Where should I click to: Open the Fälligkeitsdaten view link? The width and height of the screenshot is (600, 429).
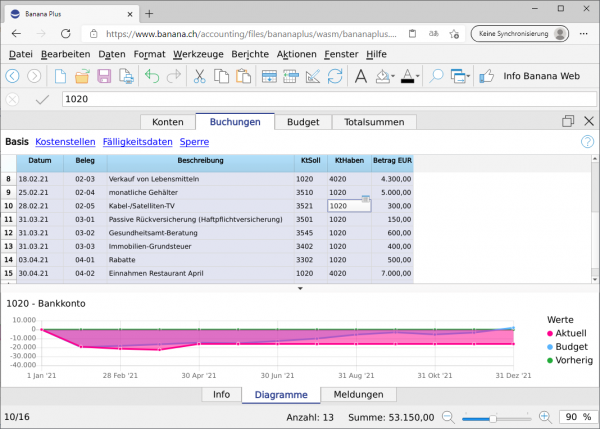click(x=137, y=142)
